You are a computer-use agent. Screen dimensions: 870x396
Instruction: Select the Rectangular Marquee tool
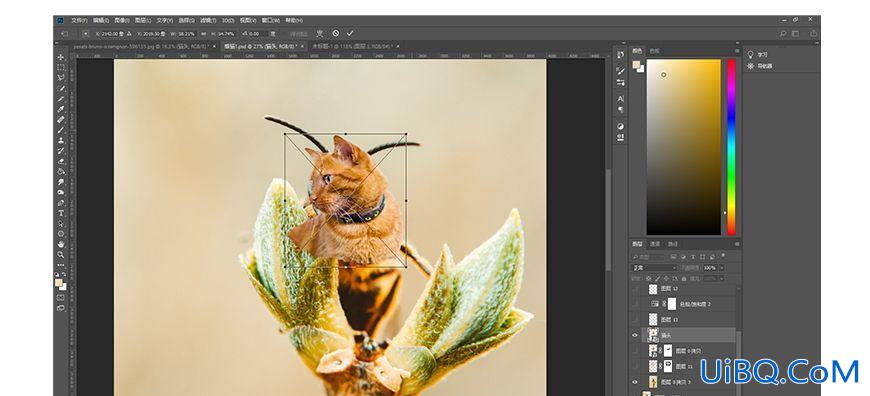pos(61,67)
